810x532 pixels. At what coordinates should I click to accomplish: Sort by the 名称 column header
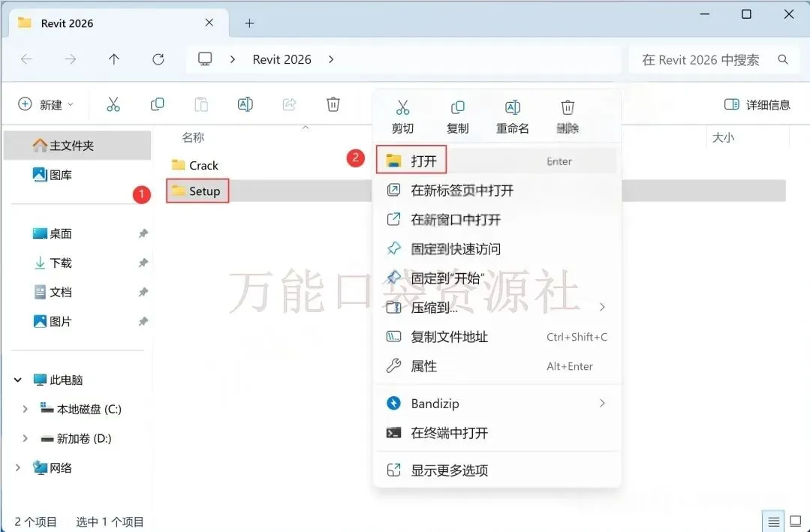coord(193,137)
